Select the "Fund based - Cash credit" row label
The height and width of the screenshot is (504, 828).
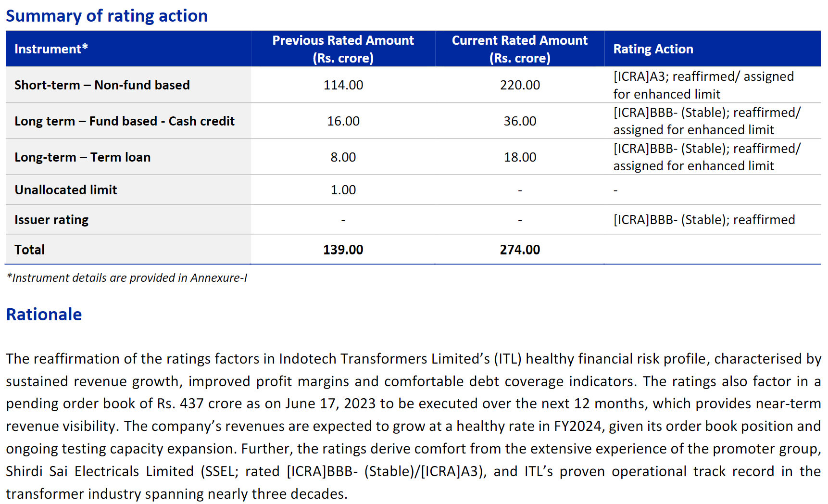(125, 121)
